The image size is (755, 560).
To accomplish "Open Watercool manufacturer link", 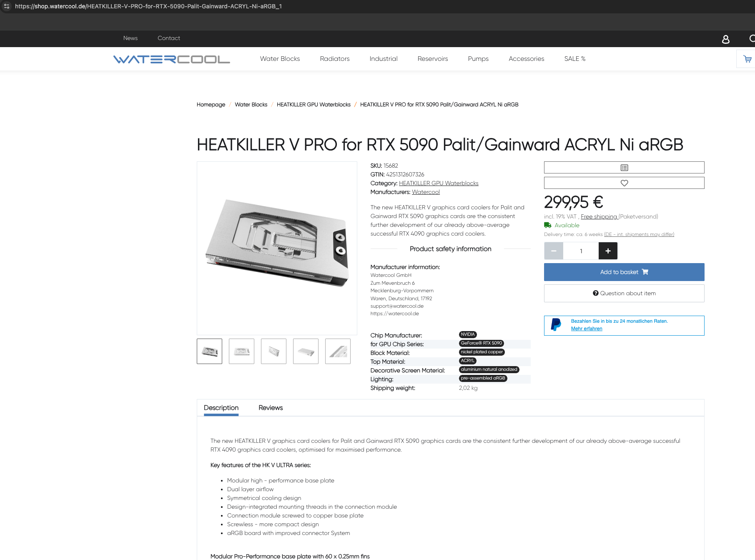I will [426, 192].
